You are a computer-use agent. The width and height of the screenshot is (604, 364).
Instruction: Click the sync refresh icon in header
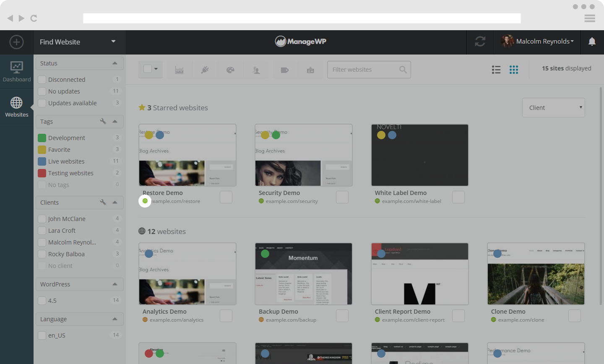pos(480,42)
